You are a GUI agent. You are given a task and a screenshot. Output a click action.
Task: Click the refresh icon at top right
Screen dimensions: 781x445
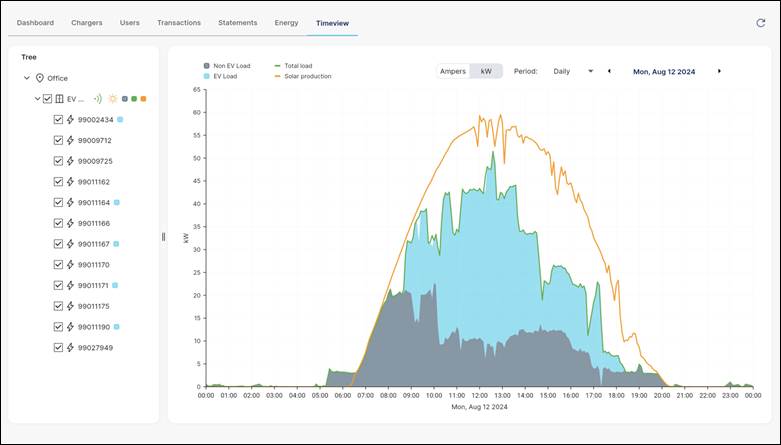click(x=760, y=22)
